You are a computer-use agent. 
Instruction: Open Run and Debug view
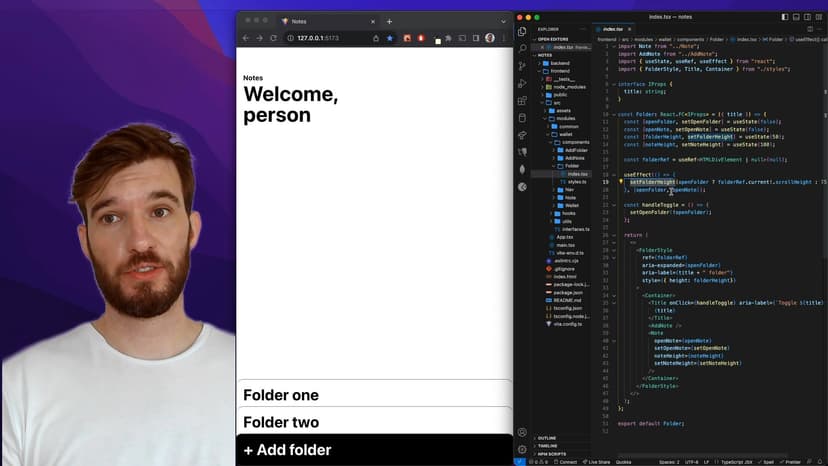(x=522, y=83)
